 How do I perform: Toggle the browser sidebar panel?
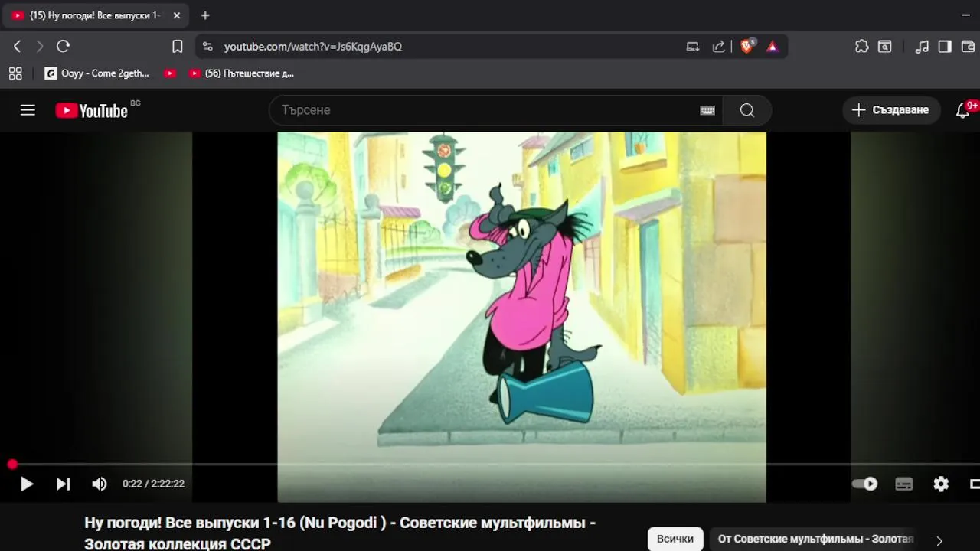coord(945,47)
